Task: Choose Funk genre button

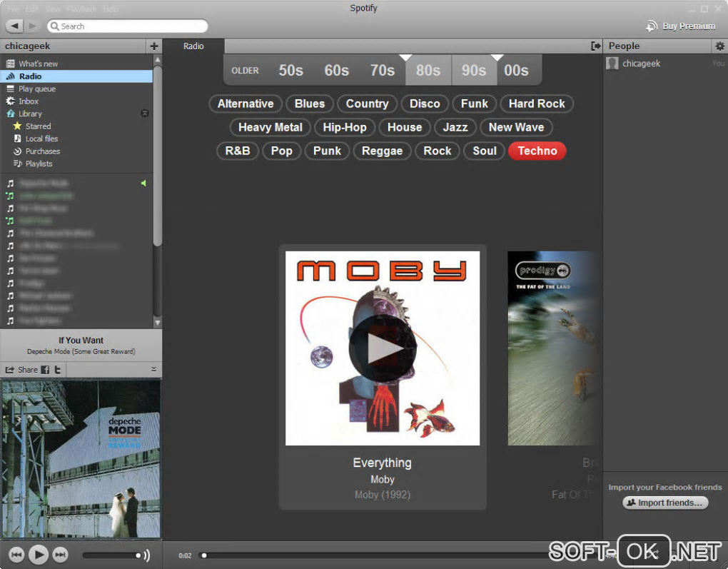Action: 475,104
